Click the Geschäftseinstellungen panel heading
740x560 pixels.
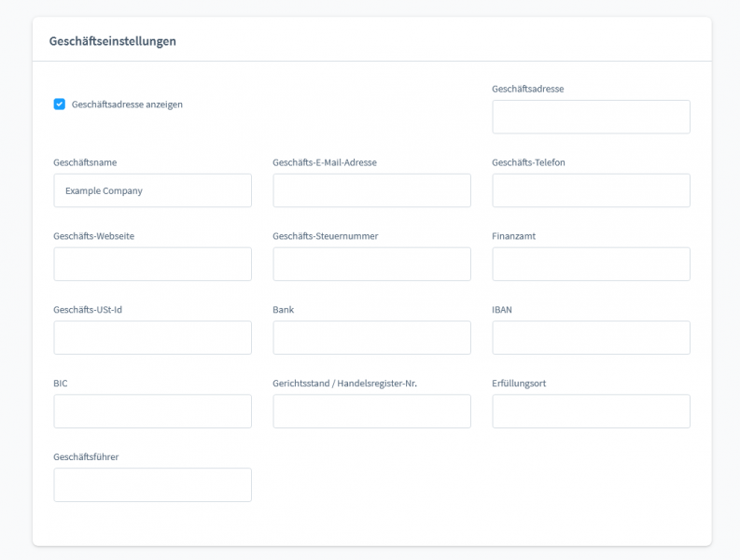(x=113, y=41)
